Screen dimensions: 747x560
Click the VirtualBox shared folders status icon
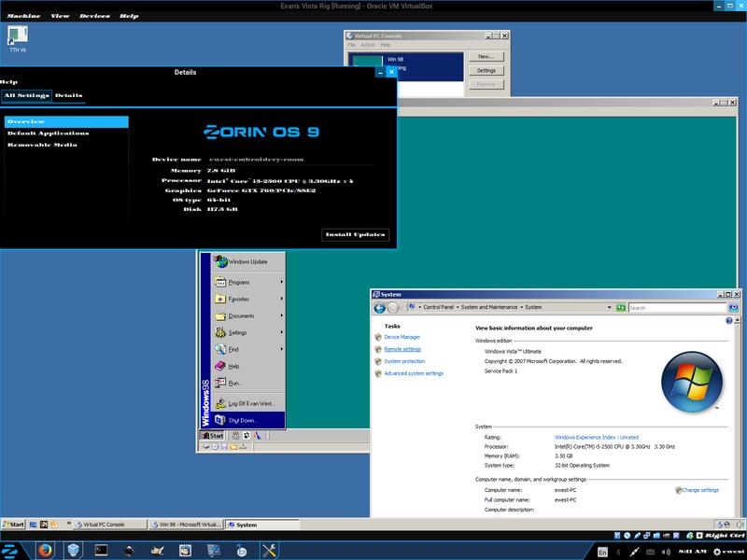pos(656,536)
